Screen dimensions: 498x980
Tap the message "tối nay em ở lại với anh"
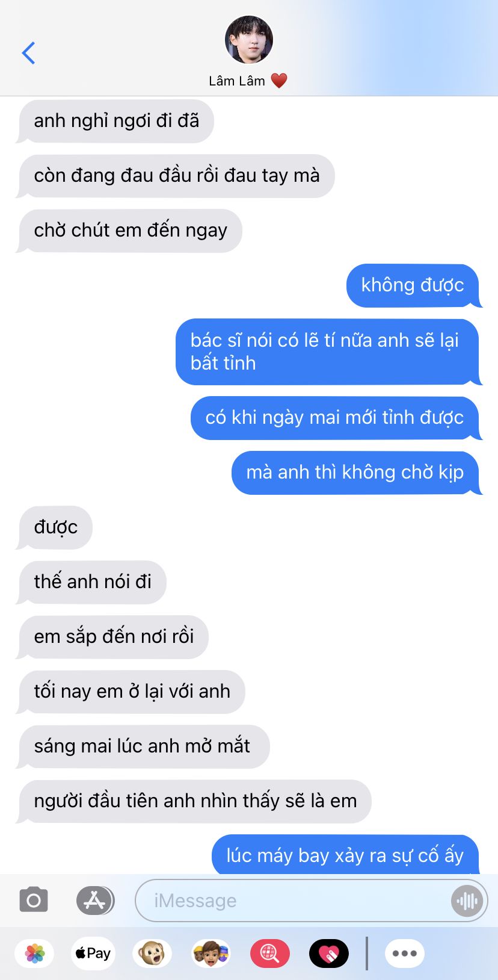pyautogui.click(x=132, y=692)
